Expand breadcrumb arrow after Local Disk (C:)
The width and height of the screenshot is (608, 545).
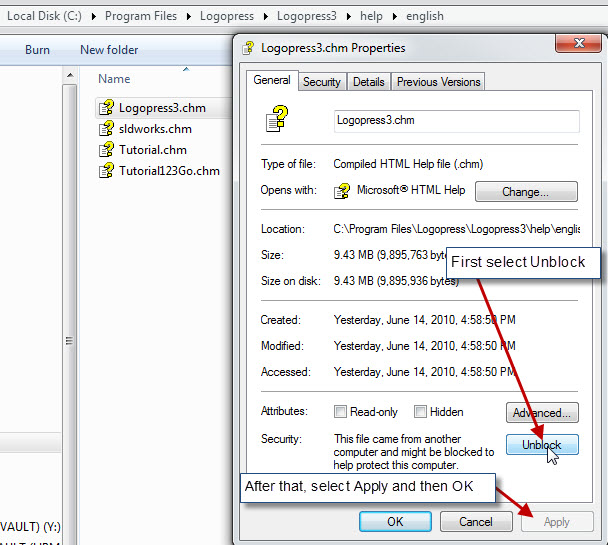(x=93, y=16)
